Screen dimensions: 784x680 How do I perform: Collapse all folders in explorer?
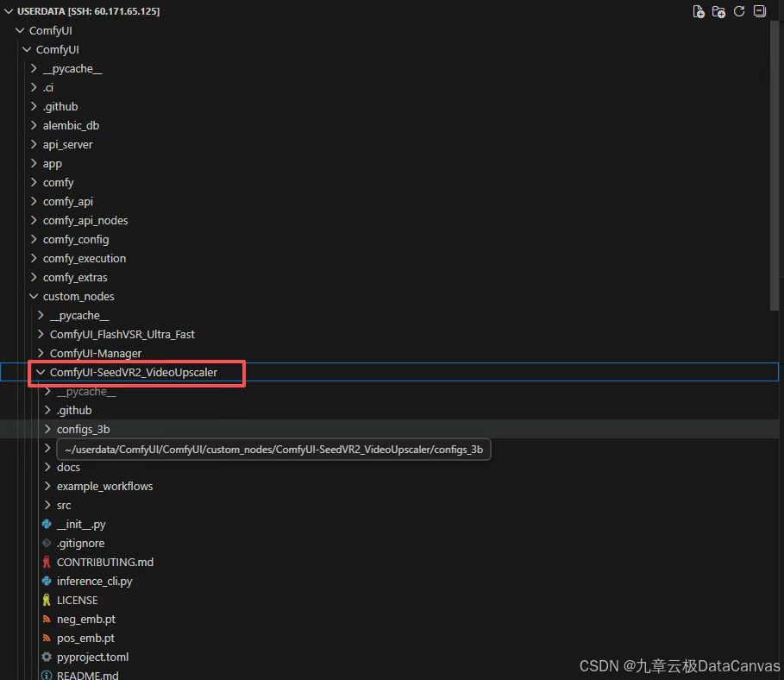click(x=760, y=11)
